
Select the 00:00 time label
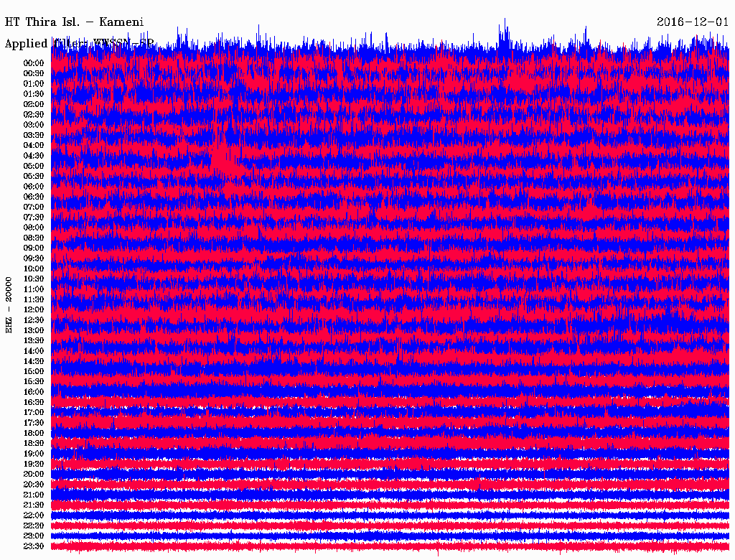34,63
